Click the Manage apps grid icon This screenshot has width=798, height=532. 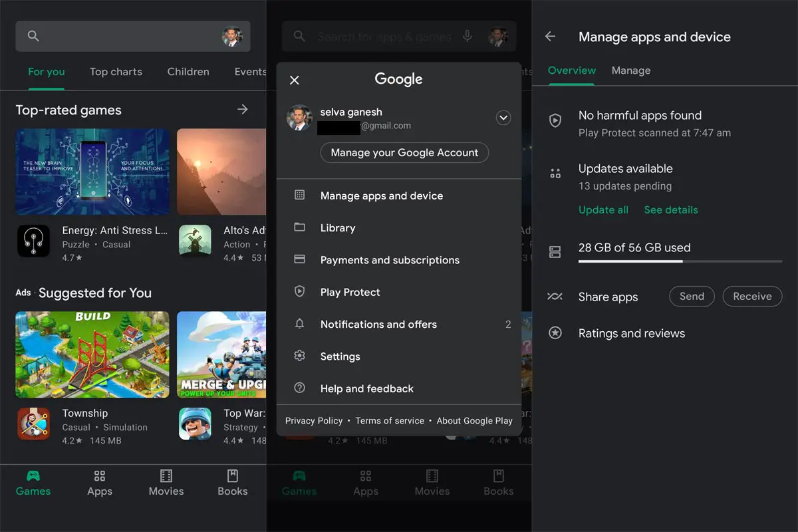click(x=299, y=195)
